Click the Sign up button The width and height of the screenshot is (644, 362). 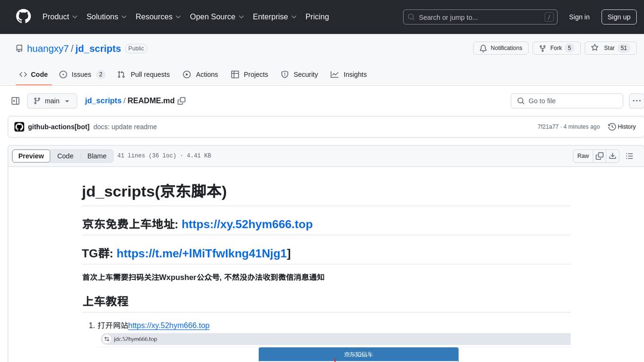(619, 17)
